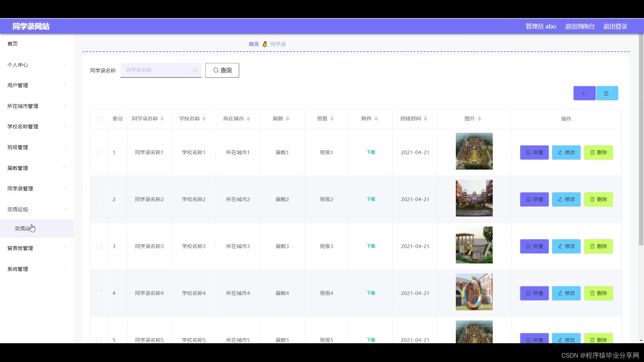The width and height of the screenshot is (644, 362).
Task: Click the search magnifier inside name field
Action: (x=195, y=70)
